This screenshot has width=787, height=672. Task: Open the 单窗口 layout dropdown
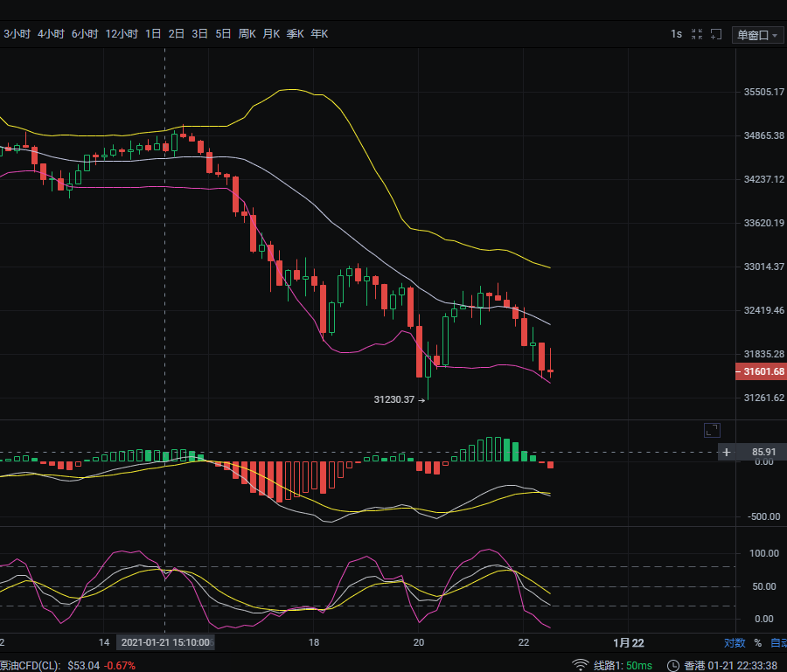[757, 35]
